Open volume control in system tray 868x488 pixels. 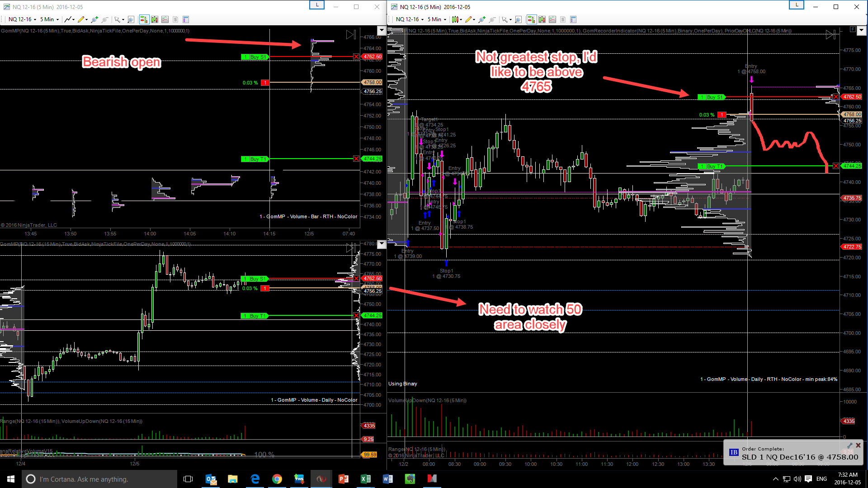[797, 479]
